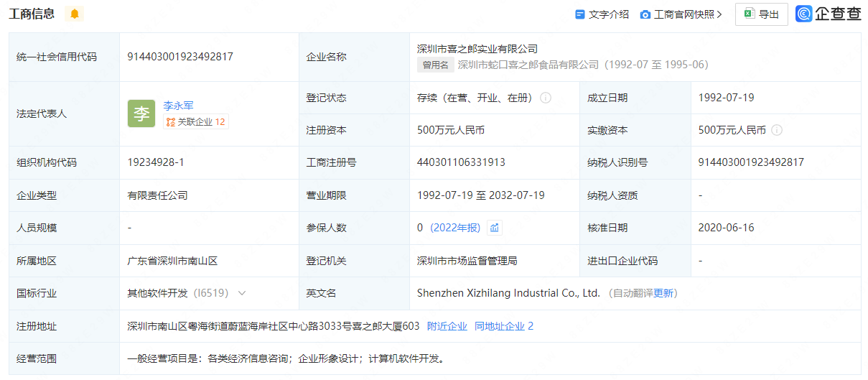Screen dimensions: 868x380
Task: Click the 文字介绍 document icon
Action: (x=580, y=14)
